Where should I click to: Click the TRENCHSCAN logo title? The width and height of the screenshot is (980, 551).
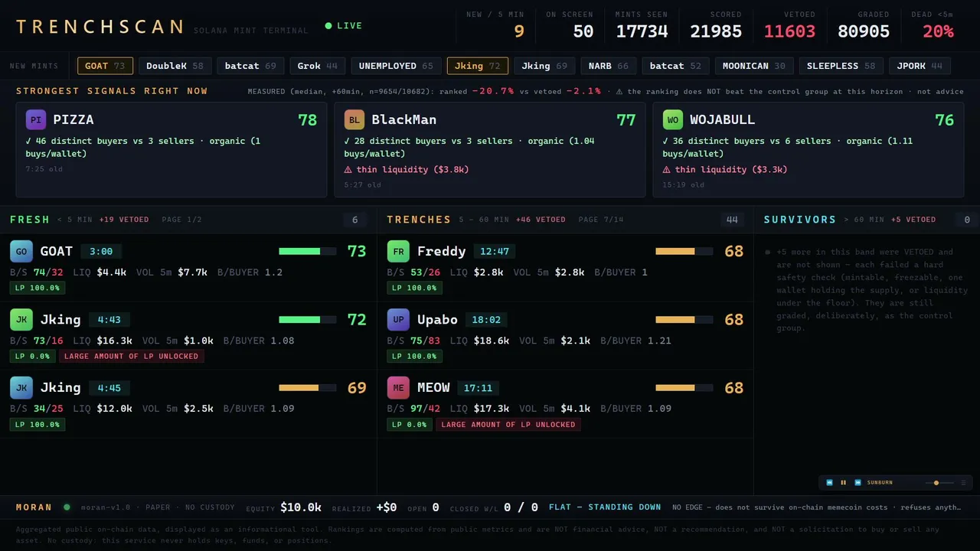(x=100, y=27)
